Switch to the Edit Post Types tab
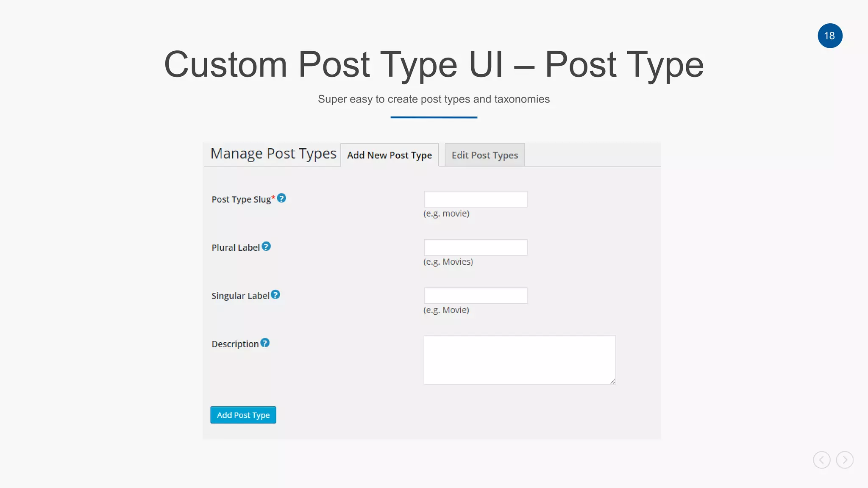This screenshot has height=488, width=868. pyautogui.click(x=485, y=155)
